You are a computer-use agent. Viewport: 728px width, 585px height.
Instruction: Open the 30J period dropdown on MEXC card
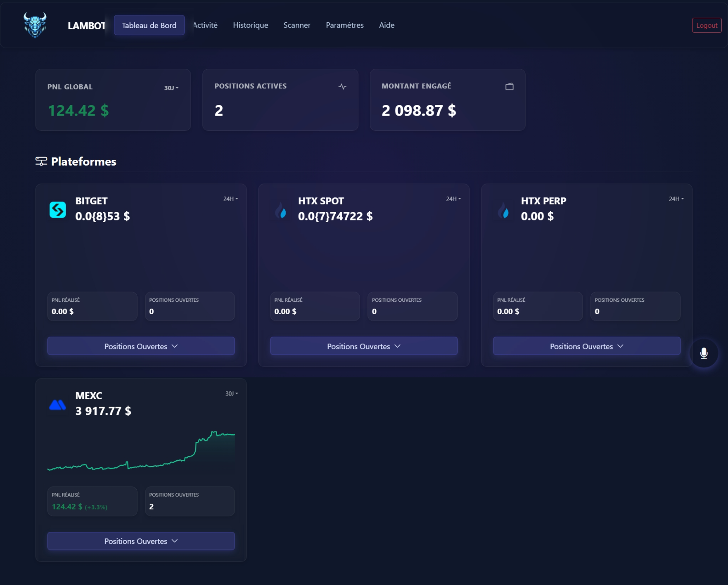coord(232,393)
